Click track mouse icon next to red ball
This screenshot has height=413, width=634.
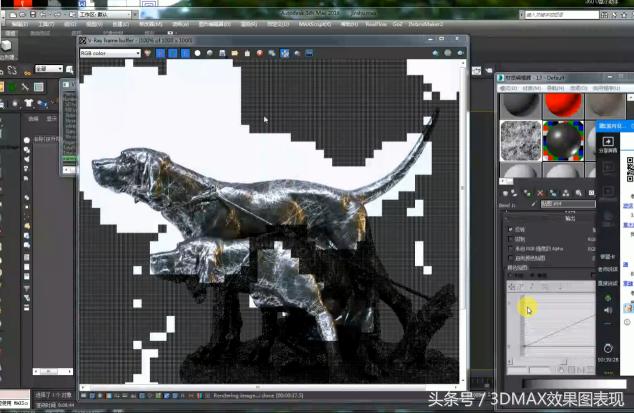click(x=272, y=53)
